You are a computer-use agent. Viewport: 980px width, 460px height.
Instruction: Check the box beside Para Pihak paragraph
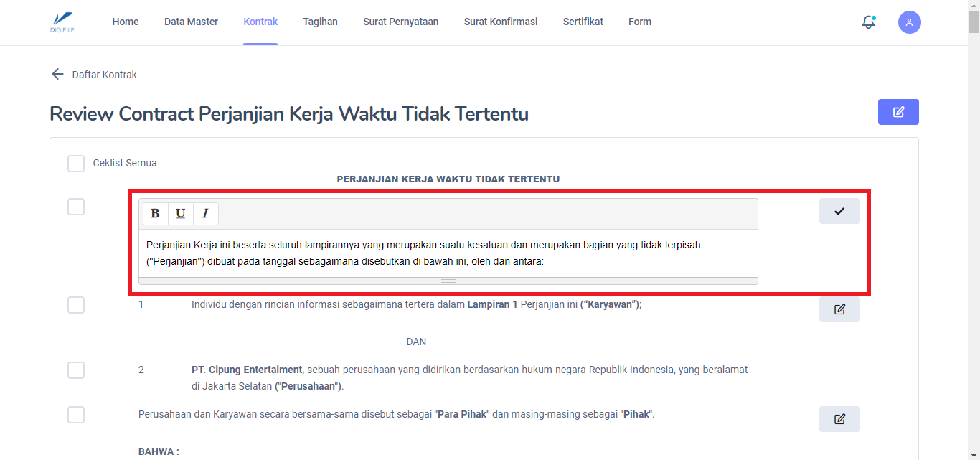[x=76, y=415]
